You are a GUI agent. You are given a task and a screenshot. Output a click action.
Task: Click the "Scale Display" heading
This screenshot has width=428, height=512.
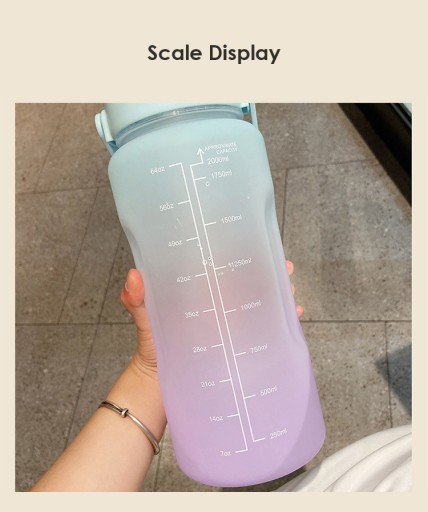(214, 53)
